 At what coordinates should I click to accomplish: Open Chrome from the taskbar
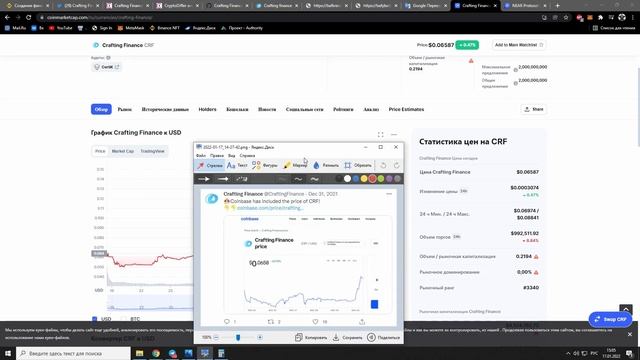[156, 353]
